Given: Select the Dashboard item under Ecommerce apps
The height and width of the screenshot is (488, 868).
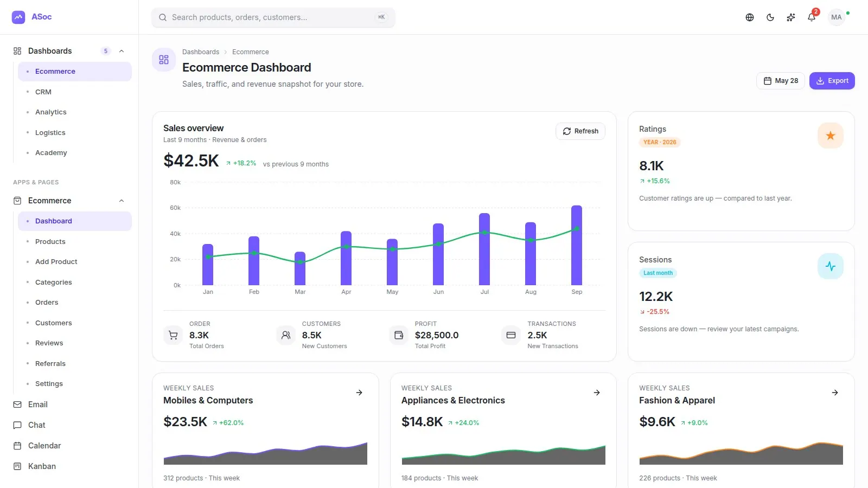Looking at the screenshot, I should point(75,221).
